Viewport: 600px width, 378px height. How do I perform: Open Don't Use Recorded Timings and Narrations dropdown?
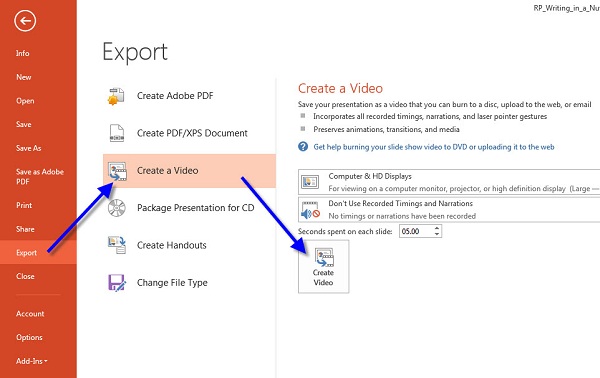(x=449, y=210)
